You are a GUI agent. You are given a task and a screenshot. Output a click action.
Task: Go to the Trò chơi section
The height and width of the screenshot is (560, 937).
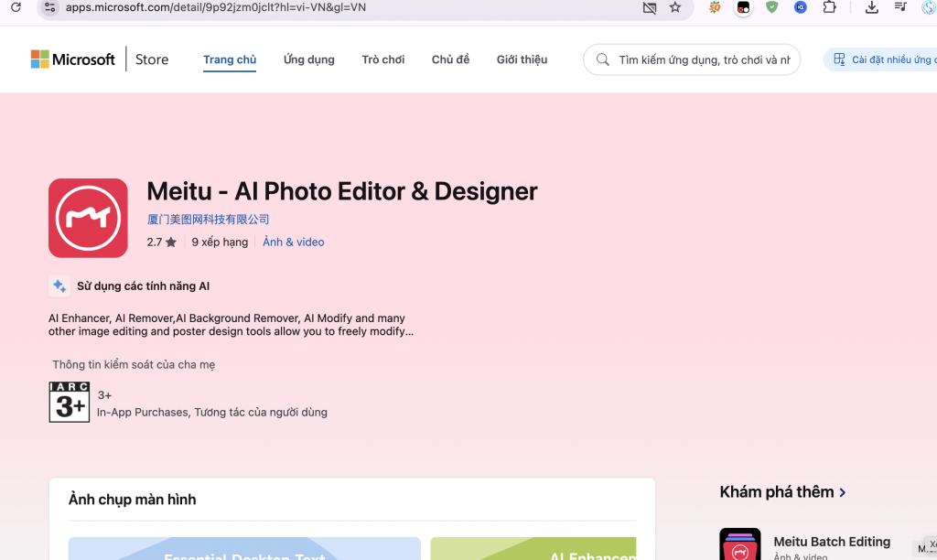(x=383, y=59)
